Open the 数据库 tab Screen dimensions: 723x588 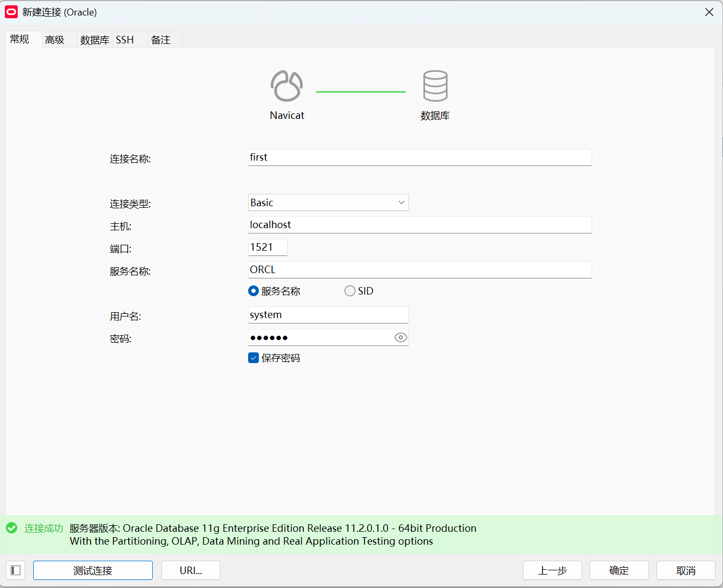[x=94, y=40]
